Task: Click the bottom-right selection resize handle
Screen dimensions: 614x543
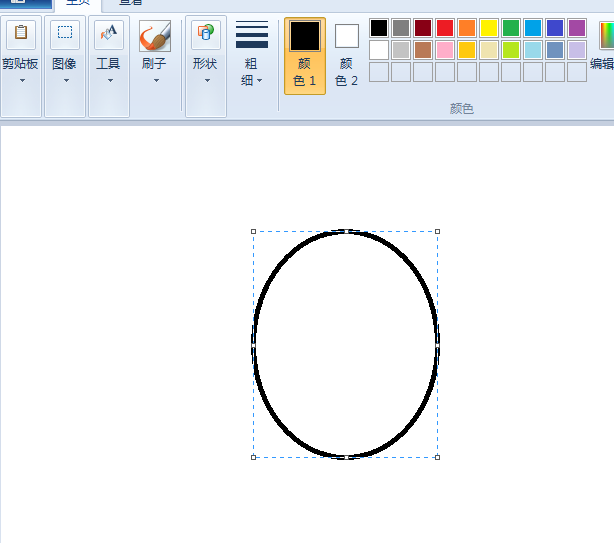Action: [437, 457]
